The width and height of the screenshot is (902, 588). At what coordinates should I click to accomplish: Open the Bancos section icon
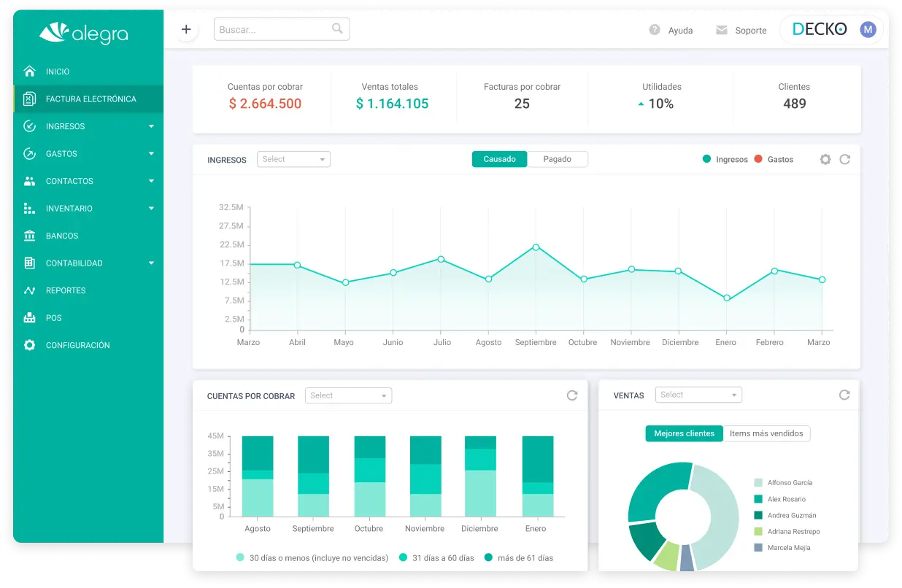point(29,236)
